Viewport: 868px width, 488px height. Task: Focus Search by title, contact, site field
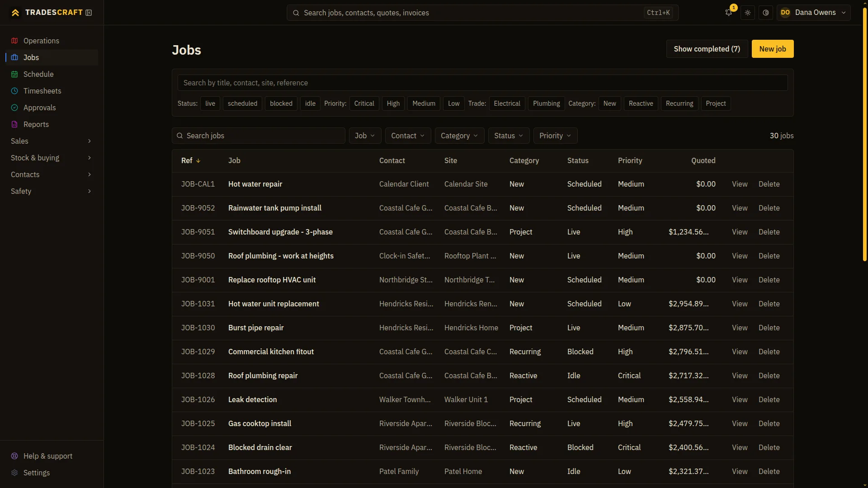[482, 83]
